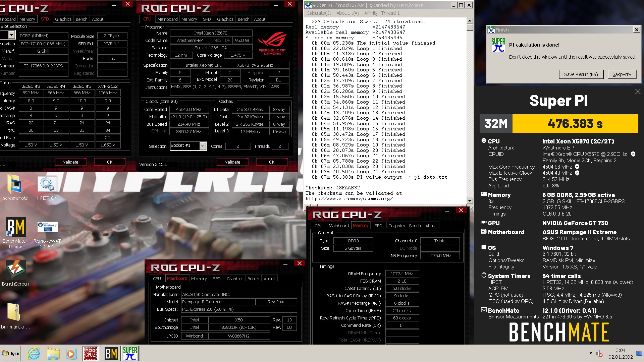Open the Affinity: Thread 1 menu

(x=382, y=13)
